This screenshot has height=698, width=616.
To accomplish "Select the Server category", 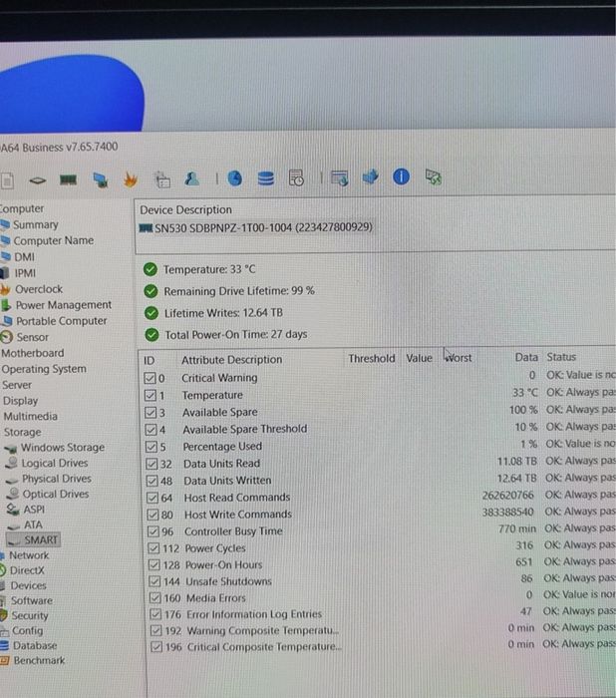I will point(17,385).
